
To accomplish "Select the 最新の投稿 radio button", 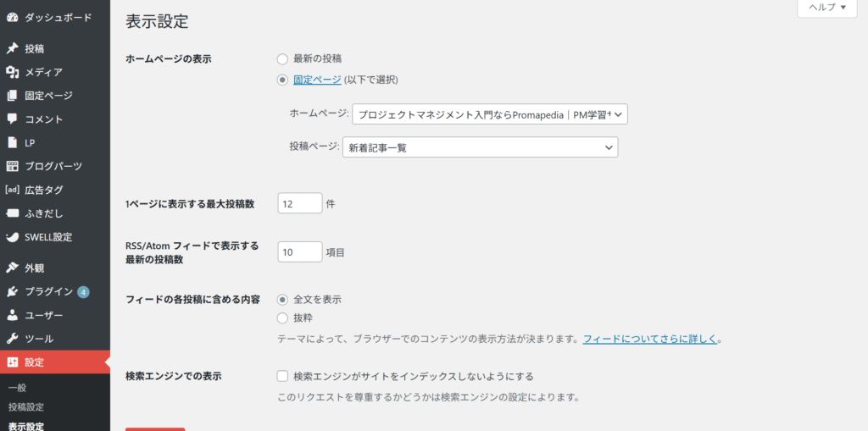I will 282,58.
